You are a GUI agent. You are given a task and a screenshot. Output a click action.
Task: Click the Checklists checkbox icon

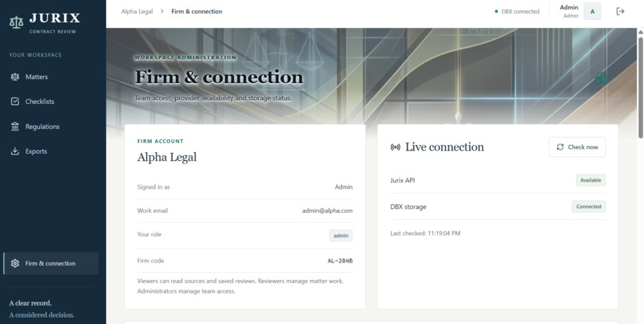pyautogui.click(x=15, y=102)
